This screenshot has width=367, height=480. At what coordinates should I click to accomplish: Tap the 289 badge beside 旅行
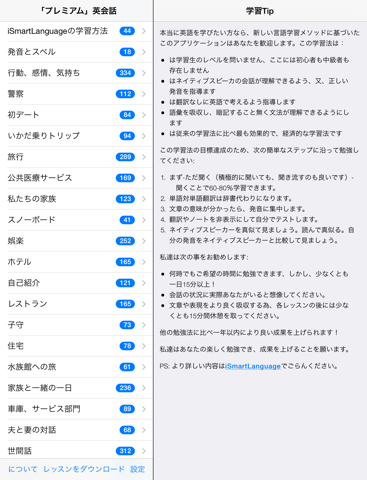pos(125,157)
